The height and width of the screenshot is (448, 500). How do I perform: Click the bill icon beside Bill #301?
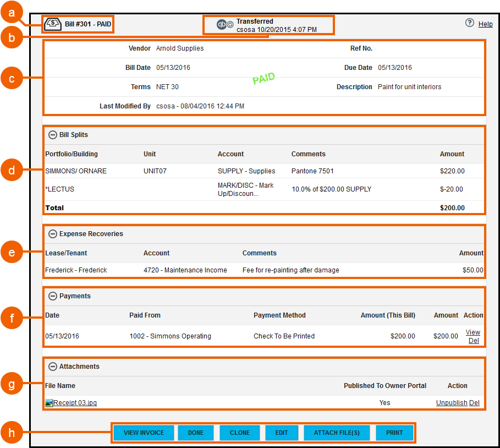pos(53,24)
